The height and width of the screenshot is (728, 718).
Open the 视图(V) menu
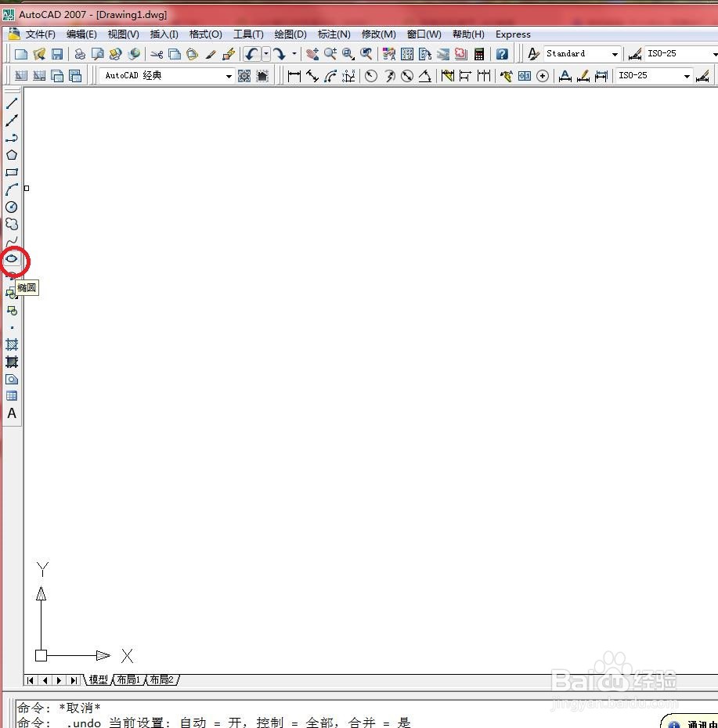pyautogui.click(x=123, y=34)
